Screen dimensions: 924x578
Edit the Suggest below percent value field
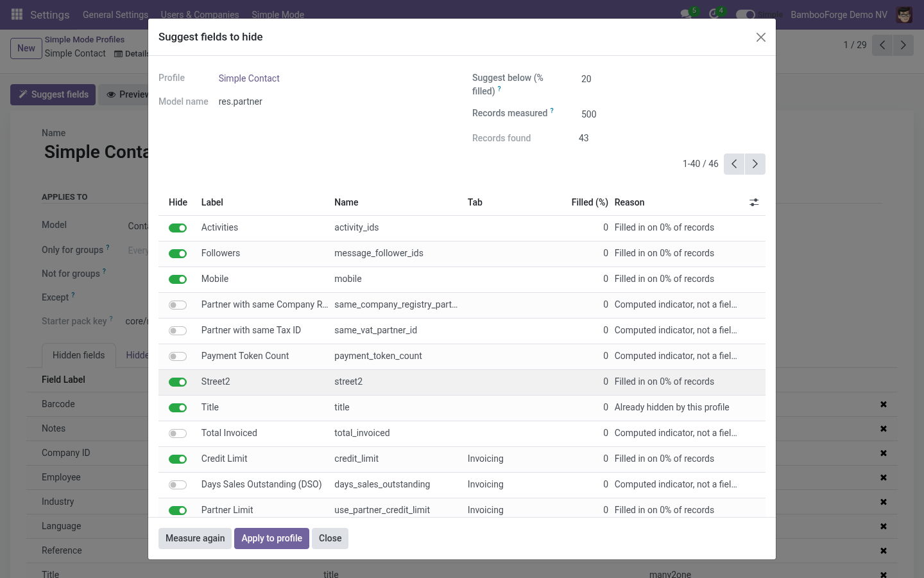pos(671,79)
